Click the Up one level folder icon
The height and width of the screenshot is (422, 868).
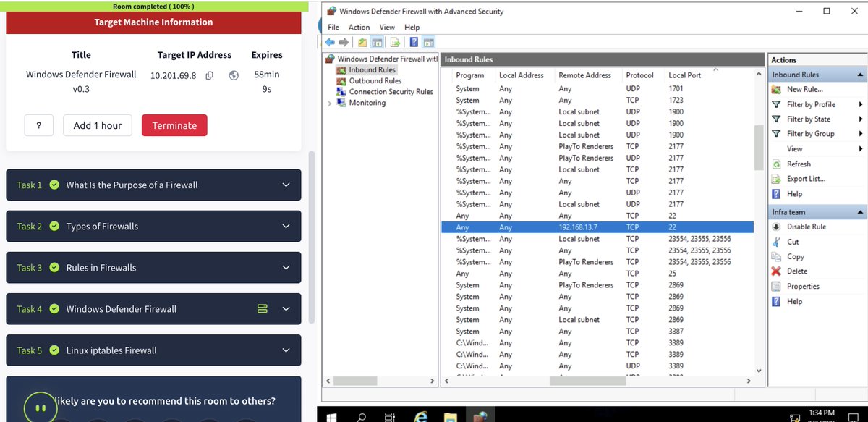click(362, 42)
